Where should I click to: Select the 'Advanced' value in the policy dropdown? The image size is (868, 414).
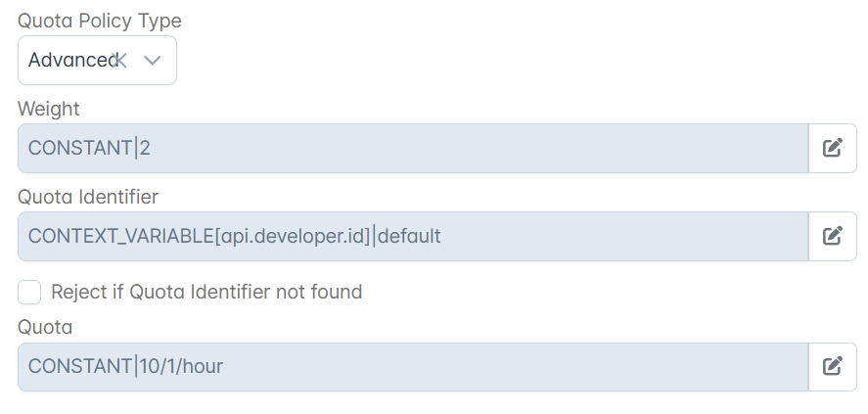pos(72,60)
